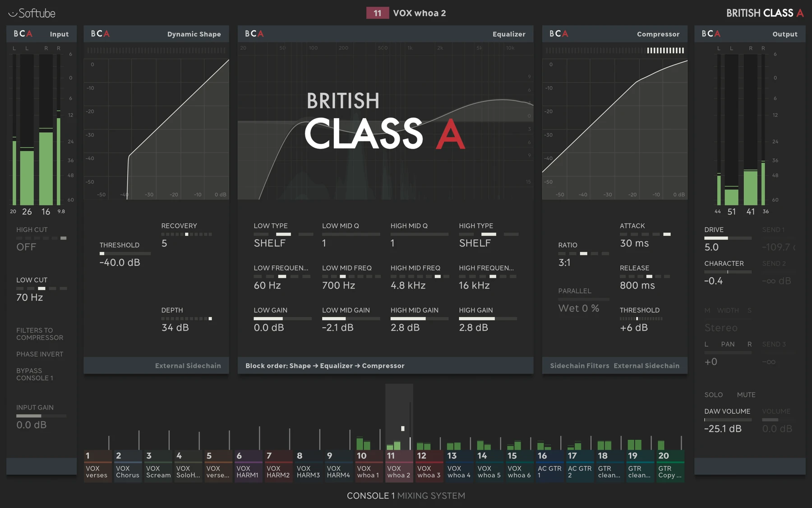
Task: Enable Solo on the channel
Action: pos(714,395)
